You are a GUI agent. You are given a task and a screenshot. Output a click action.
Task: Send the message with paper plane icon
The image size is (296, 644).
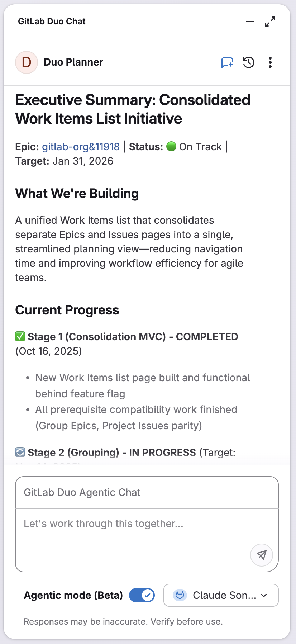(262, 555)
